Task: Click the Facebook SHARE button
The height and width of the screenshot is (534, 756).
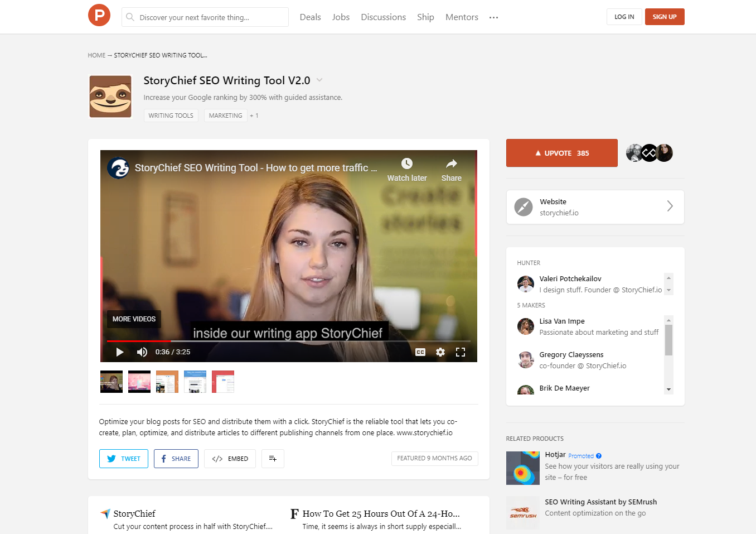Action: 176,459
